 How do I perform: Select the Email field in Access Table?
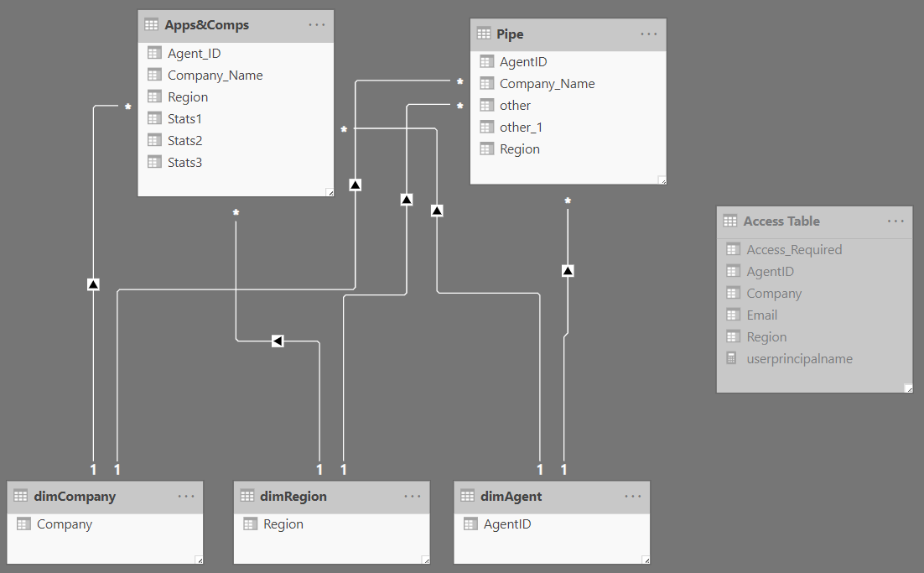[814, 315]
